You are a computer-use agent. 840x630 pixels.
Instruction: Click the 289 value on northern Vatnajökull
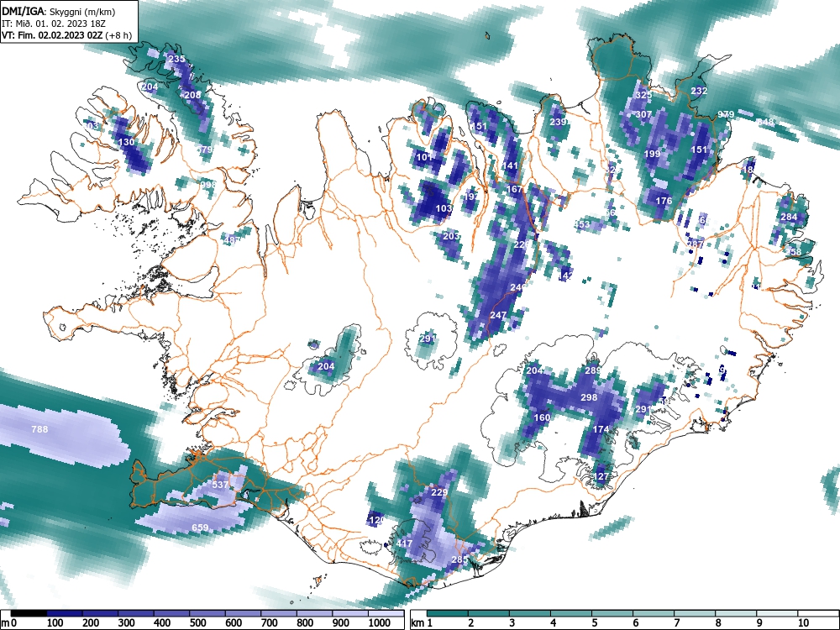(x=593, y=370)
